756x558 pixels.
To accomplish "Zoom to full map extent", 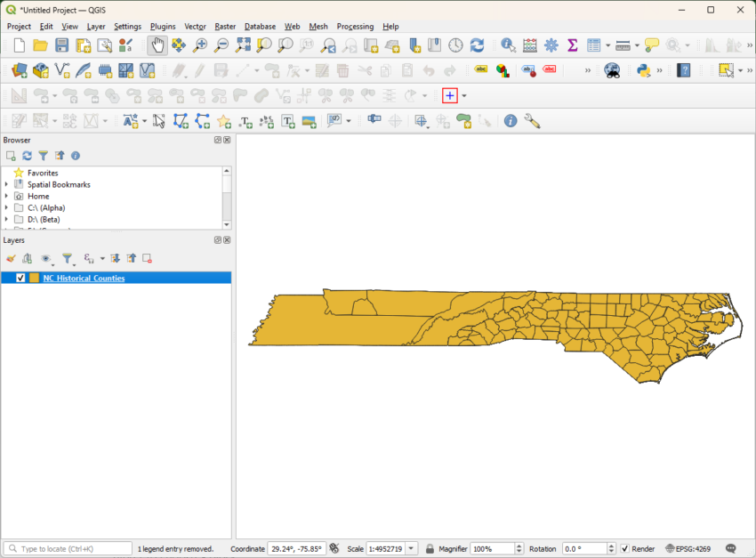I will click(243, 44).
